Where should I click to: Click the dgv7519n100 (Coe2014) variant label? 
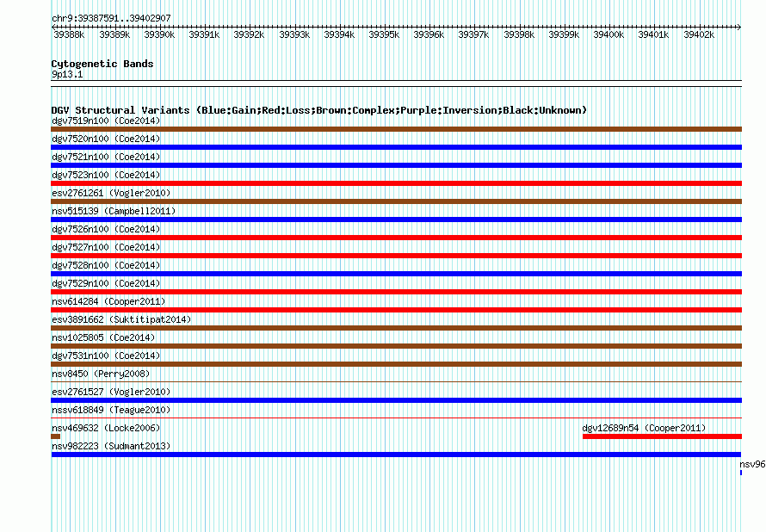[106, 121]
